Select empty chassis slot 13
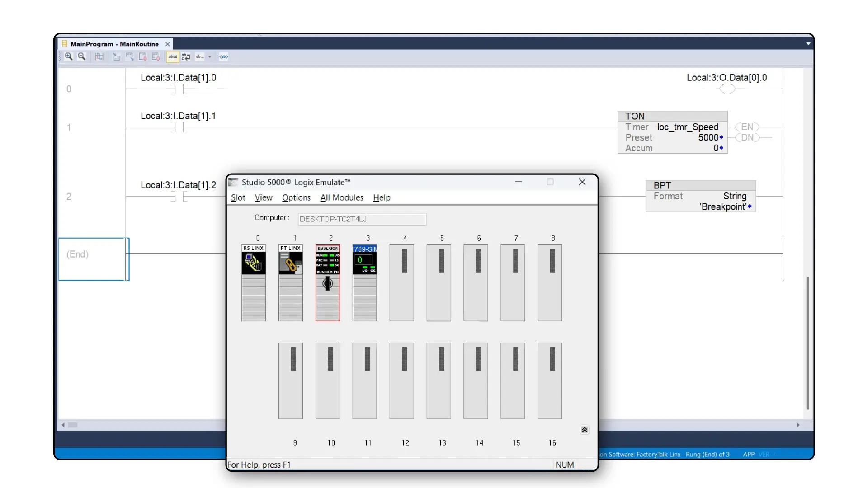The height and width of the screenshot is (488, 868). (439, 381)
